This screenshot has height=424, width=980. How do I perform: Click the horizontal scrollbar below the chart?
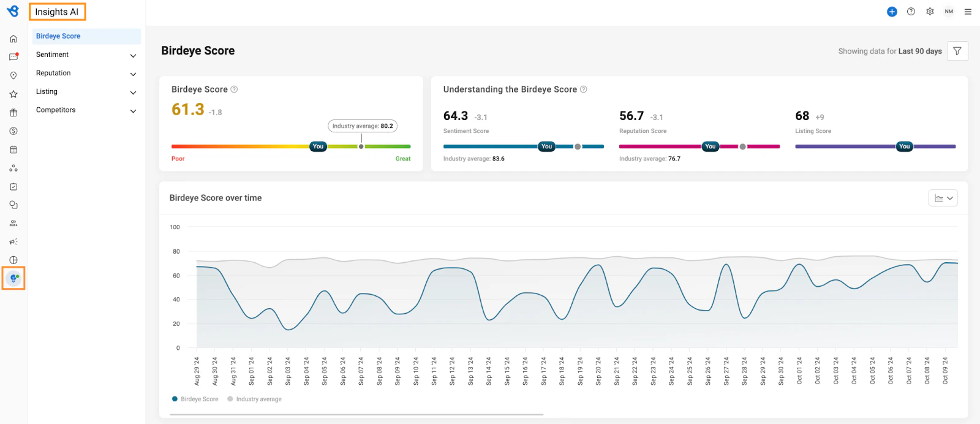pos(356,415)
